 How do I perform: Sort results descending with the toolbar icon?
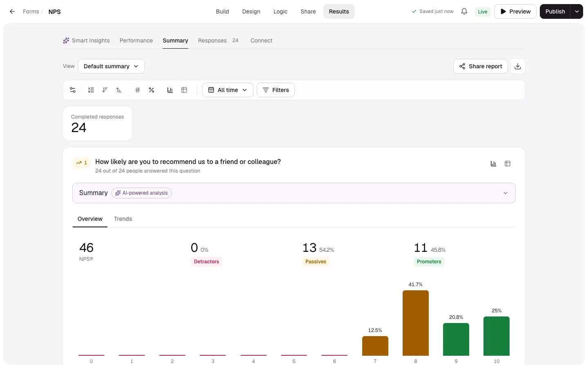point(105,90)
